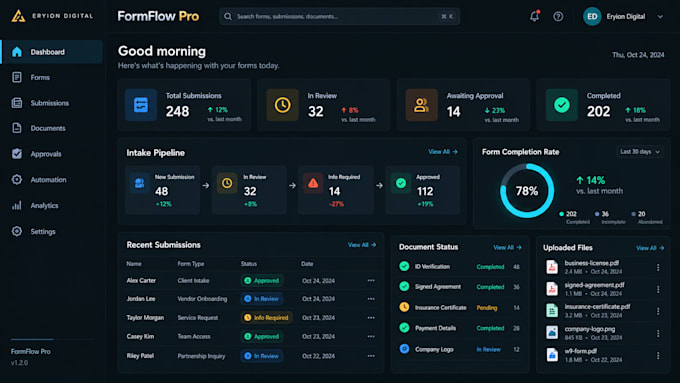Open more options for company-logo.png
680x383 pixels.
[658, 334]
